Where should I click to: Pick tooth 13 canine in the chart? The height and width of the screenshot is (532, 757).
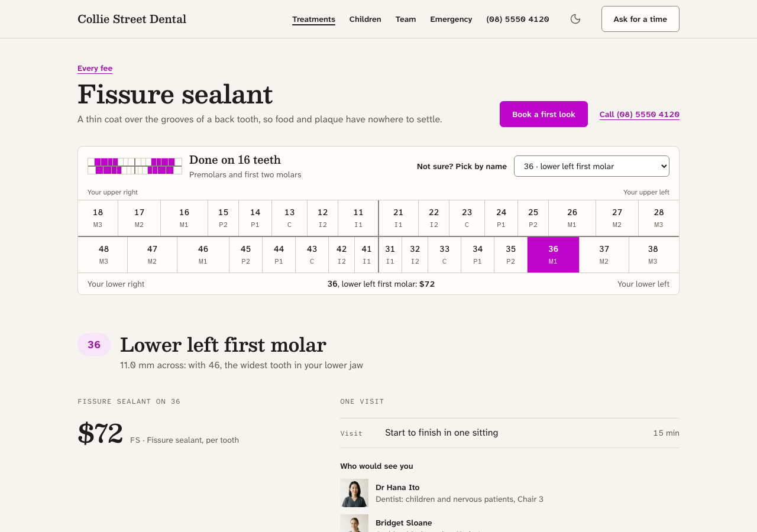tap(290, 218)
